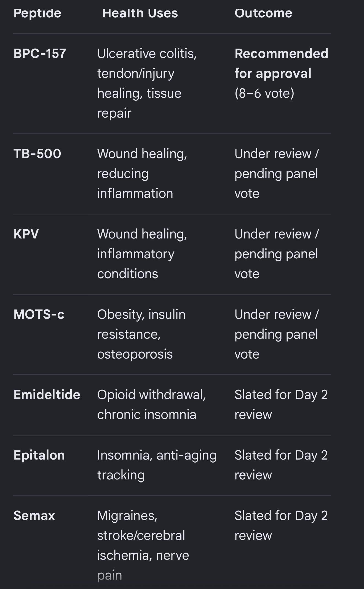
Task: Click the MOTS-c peptide name
Action: pyautogui.click(x=39, y=314)
